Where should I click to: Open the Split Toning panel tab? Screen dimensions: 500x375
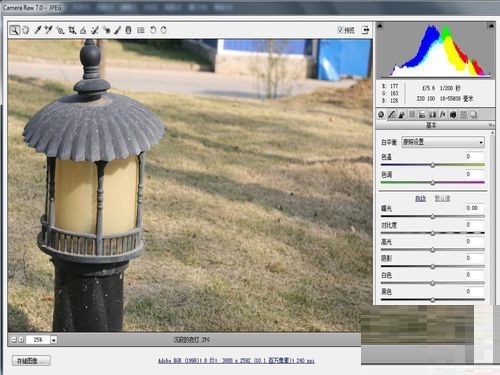coord(422,115)
